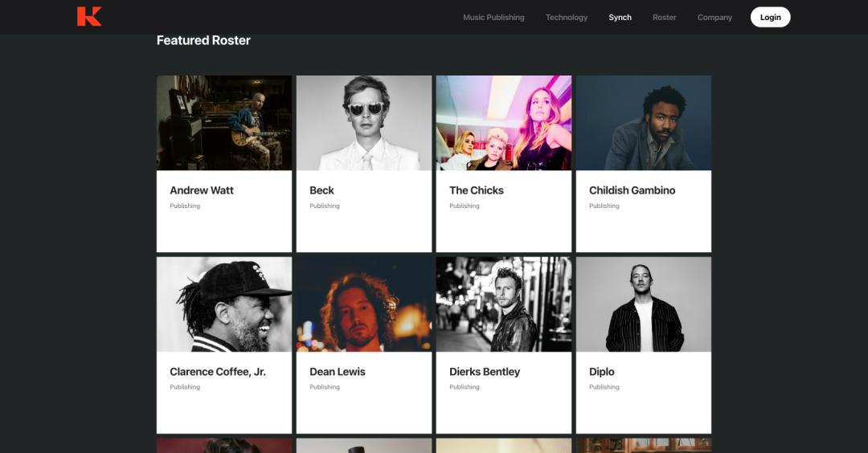This screenshot has width=868, height=453.
Task: Select Synch in the navigation bar
Action: click(620, 17)
